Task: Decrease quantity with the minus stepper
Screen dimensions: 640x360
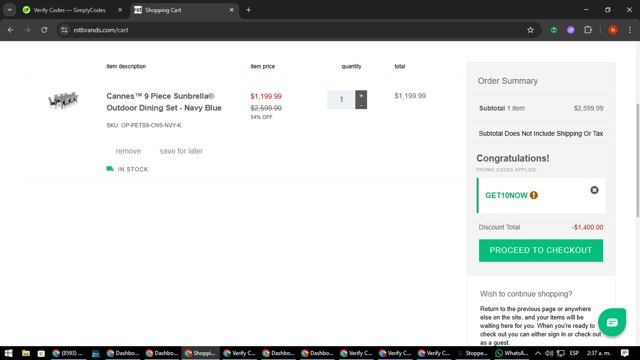Action: pyautogui.click(x=361, y=105)
